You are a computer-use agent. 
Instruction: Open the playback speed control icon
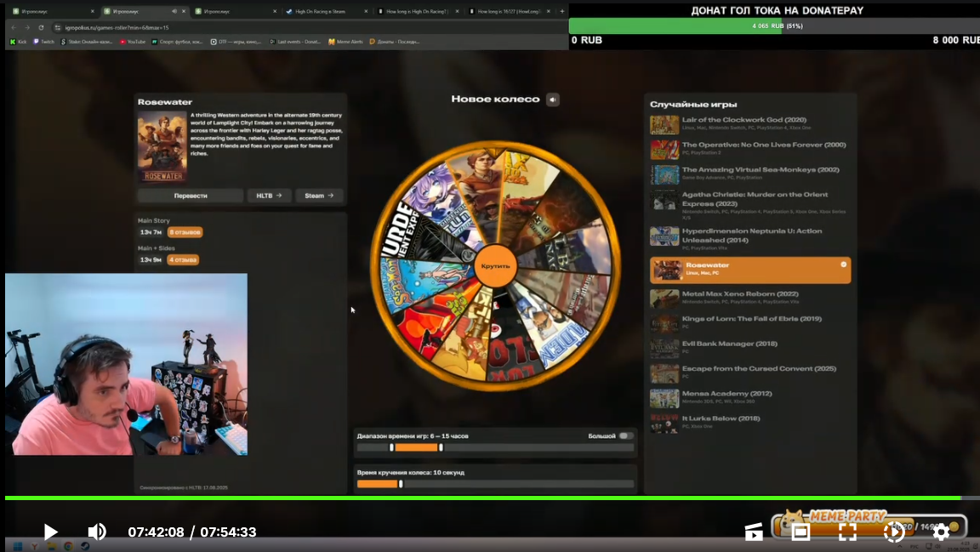(894, 532)
